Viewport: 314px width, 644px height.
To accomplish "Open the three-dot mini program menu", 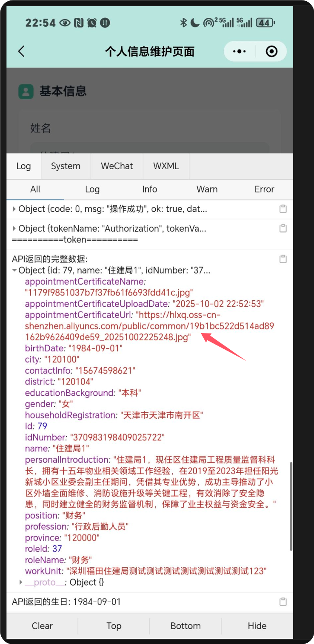I will click(240, 52).
